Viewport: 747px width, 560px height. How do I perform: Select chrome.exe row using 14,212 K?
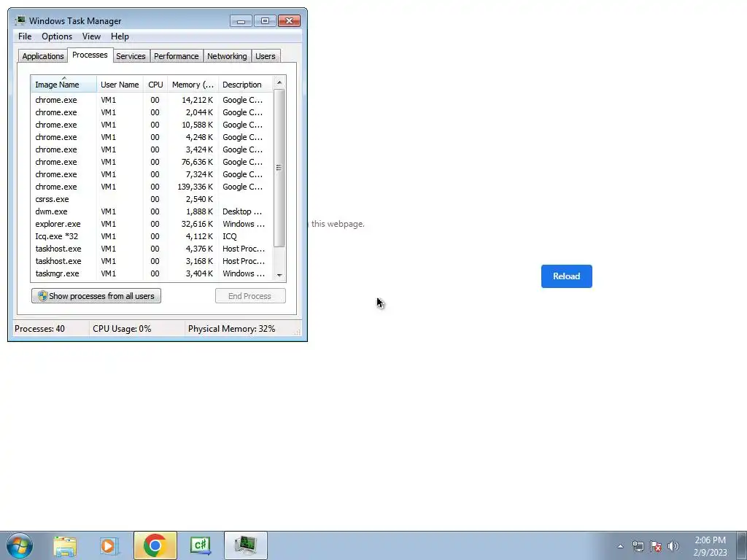152,100
